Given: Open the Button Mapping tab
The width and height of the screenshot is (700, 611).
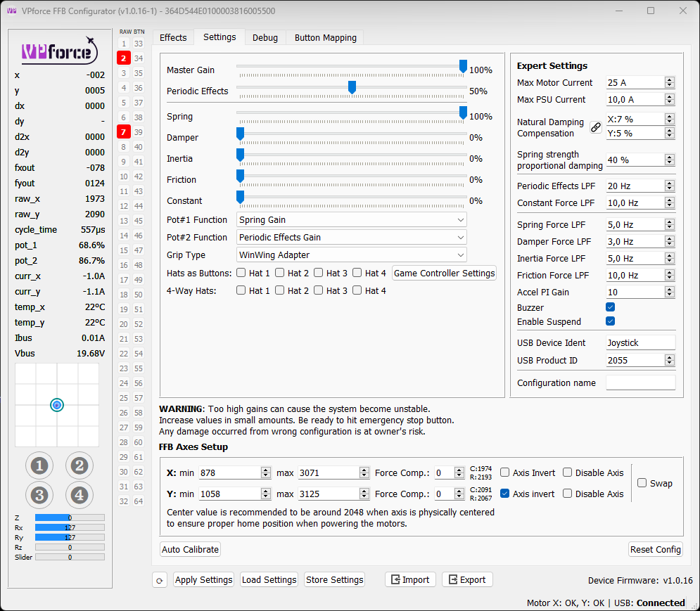Looking at the screenshot, I should click(325, 38).
